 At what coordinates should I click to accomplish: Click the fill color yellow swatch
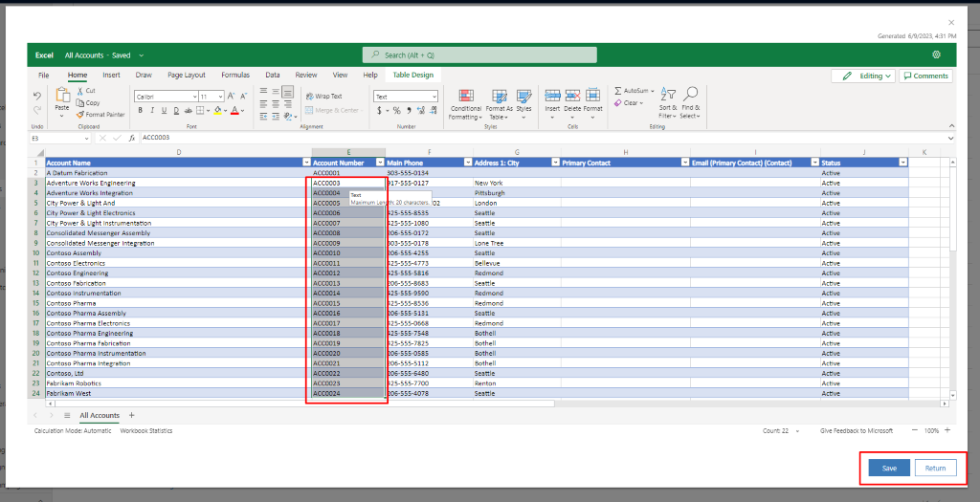pyautogui.click(x=217, y=110)
